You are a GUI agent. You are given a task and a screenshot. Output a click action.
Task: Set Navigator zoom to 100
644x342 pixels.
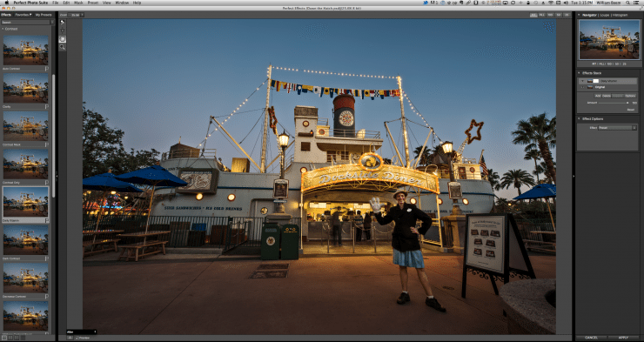pos(609,64)
